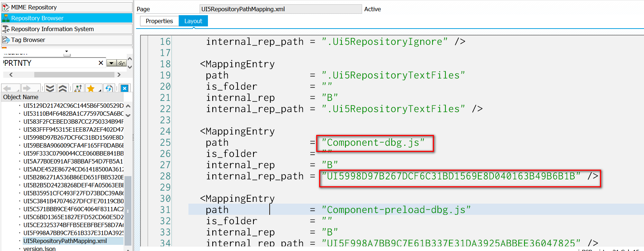Select tree item UI5C571BBB9CE4F60C4064F8311AC2
The image size is (644, 251).
click(x=73, y=209)
